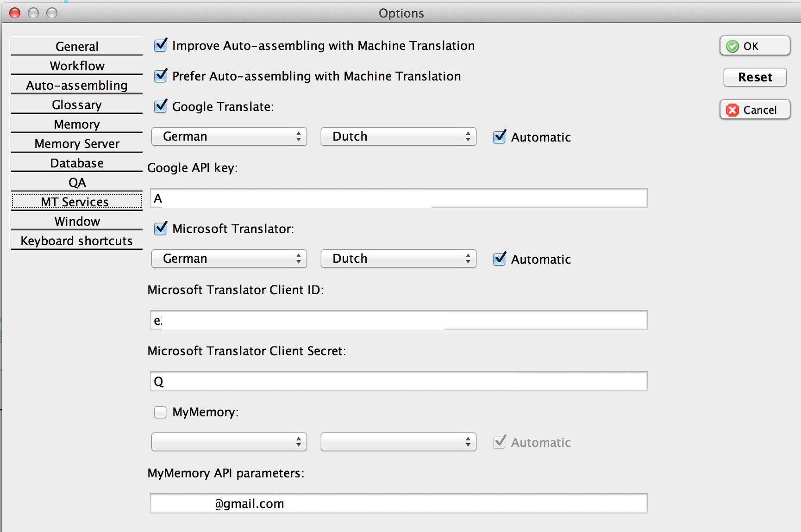Toggle Automatic for Google Translate
Viewport: 801px width, 532px height.
point(500,137)
